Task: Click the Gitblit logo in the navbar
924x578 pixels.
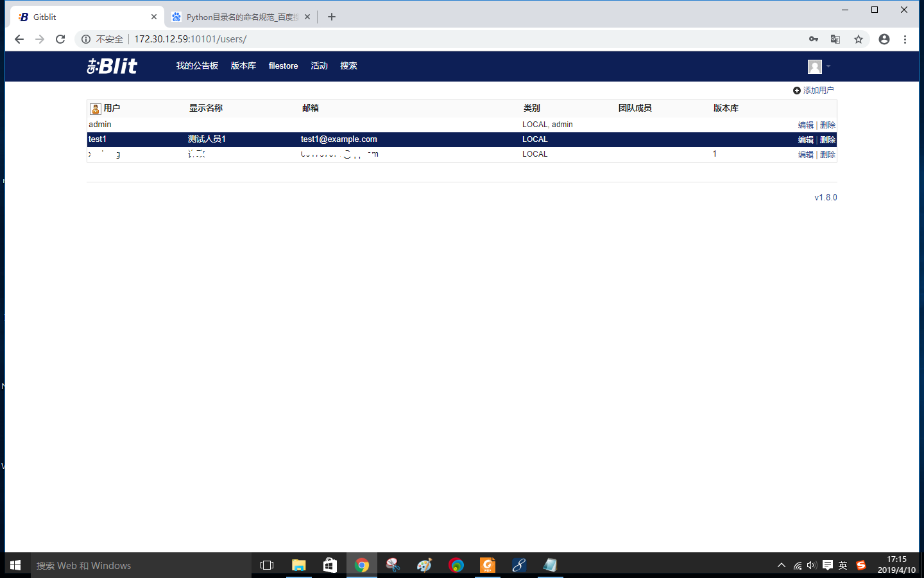Action: (111, 66)
